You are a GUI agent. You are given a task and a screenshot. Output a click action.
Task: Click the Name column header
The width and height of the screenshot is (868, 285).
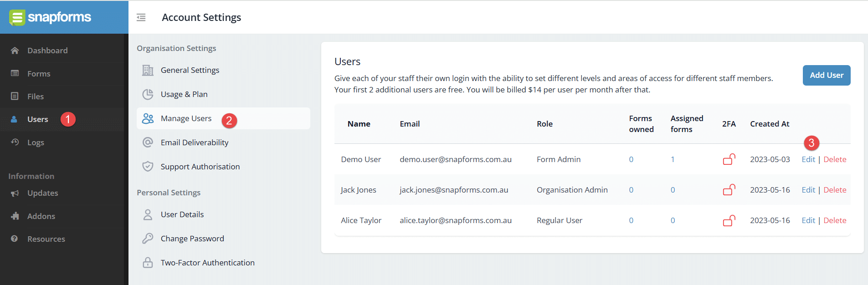tap(359, 124)
